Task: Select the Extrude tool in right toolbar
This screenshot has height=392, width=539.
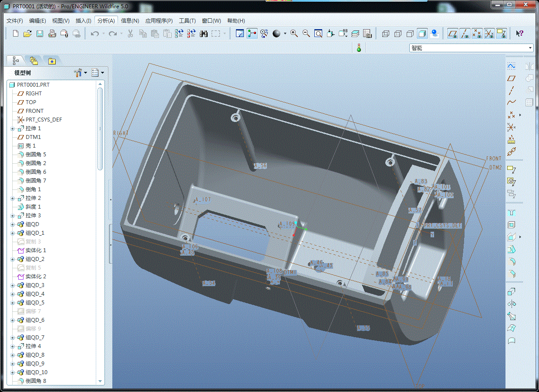Action: [x=512, y=292]
